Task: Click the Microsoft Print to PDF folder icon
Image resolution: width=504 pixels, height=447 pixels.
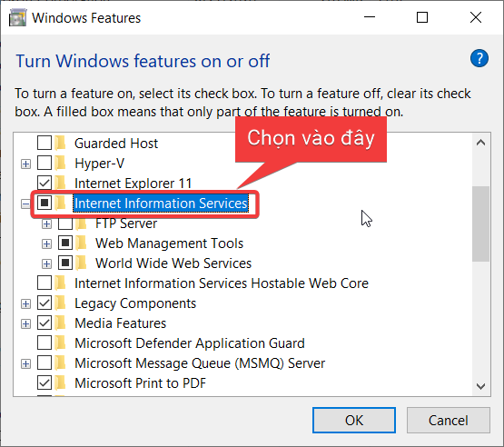Action: point(60,382)
